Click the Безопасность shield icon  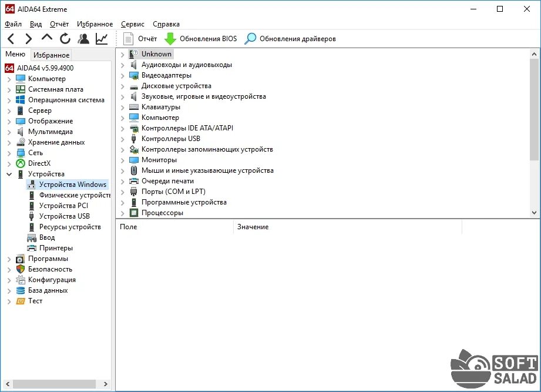(x=21, y=269)
